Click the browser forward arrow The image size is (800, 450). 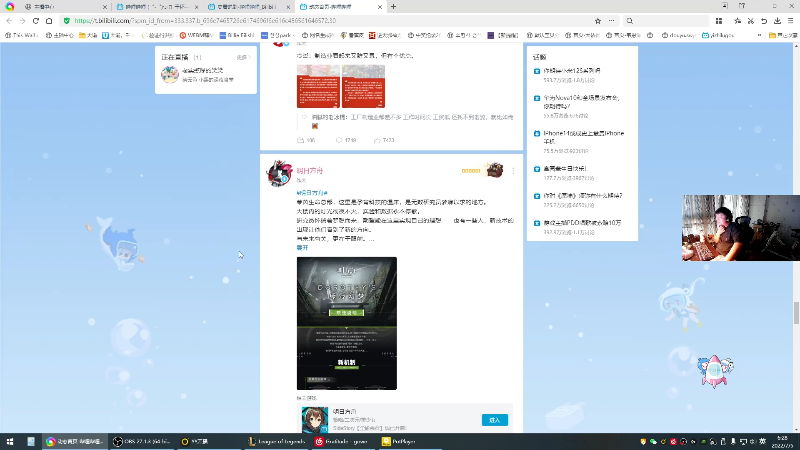tap(22, 21)
